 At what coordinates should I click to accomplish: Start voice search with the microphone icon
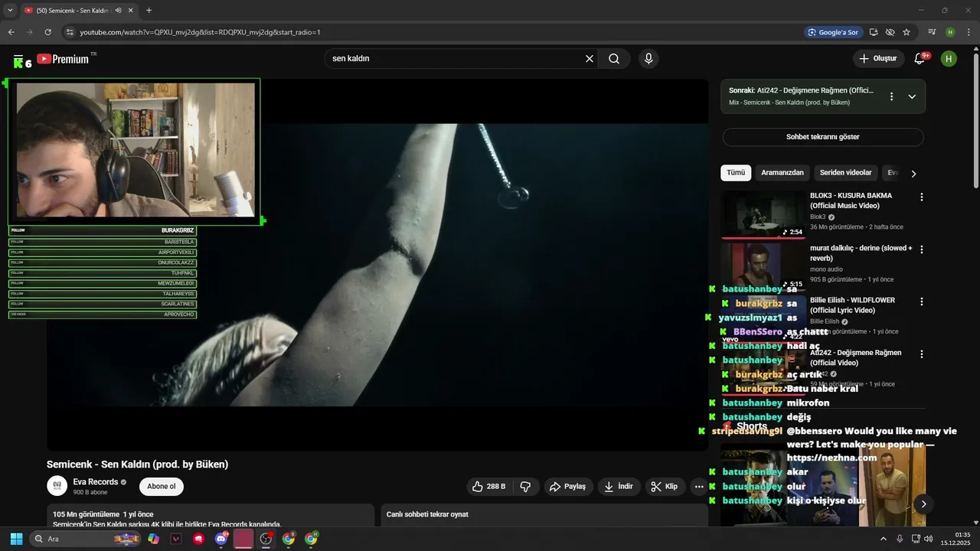point(648,59)
